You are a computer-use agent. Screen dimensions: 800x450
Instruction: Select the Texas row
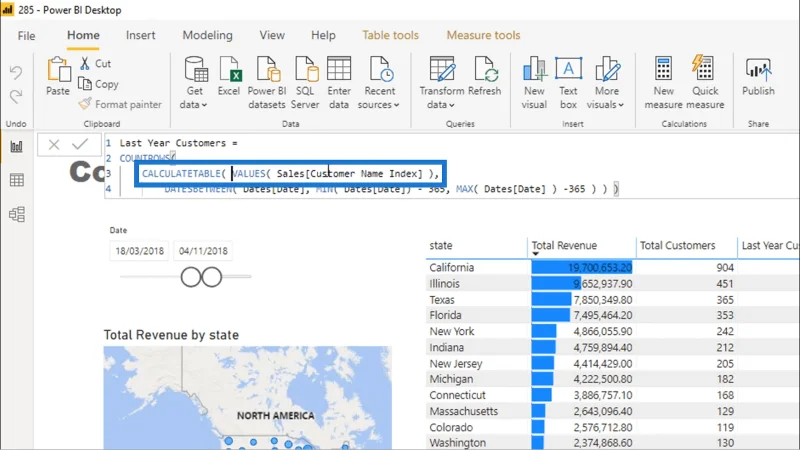click(x=612, y=299)
